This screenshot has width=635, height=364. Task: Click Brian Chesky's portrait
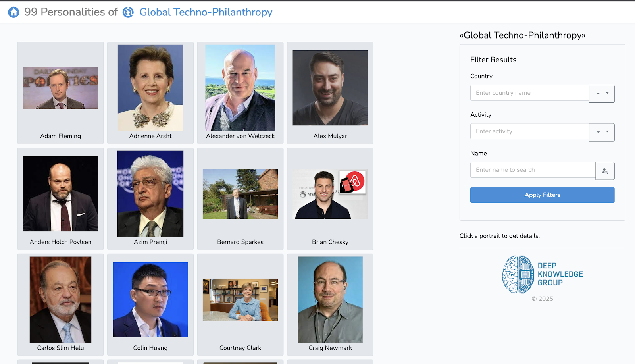coord(330,194)
